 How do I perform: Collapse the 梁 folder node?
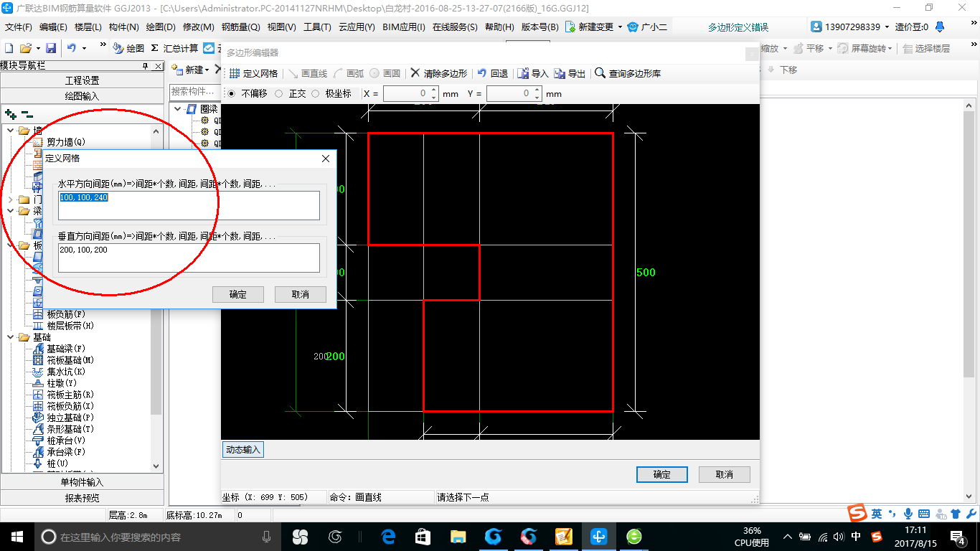coord(10,211)
